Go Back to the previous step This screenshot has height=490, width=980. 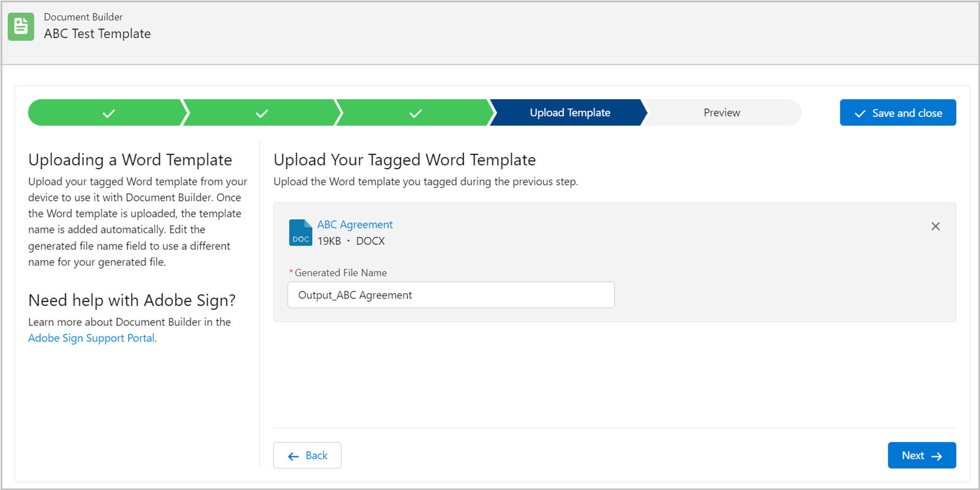point(307,455)
